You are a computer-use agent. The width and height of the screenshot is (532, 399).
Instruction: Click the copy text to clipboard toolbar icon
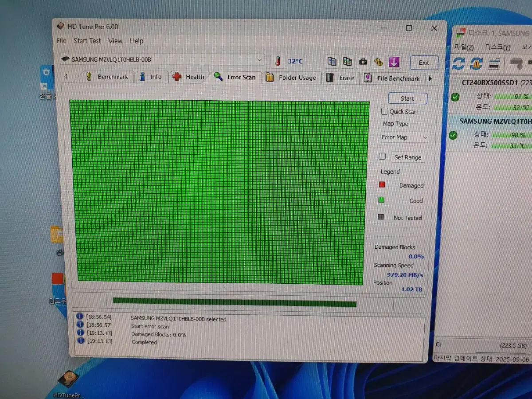click(x=332, y=62)
